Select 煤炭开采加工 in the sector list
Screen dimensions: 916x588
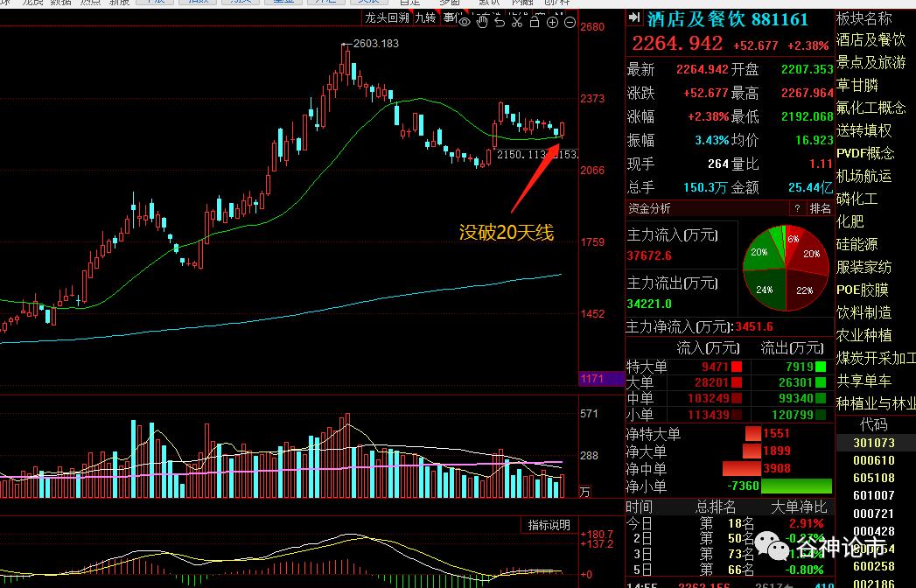pyautogui.click(x=876, y=358)
